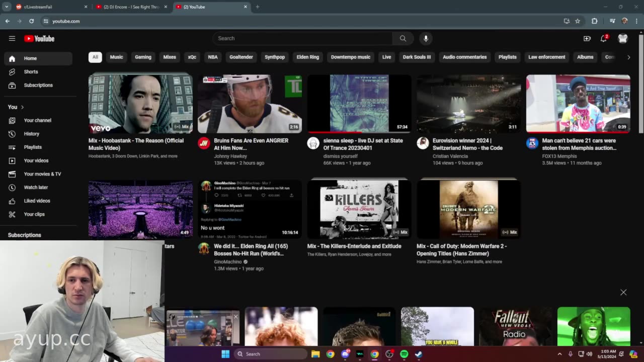Click Johnny Hawkey channel avatar
Image resolution: width=644 pixels, height=362 pixels.
click(204, 143)
